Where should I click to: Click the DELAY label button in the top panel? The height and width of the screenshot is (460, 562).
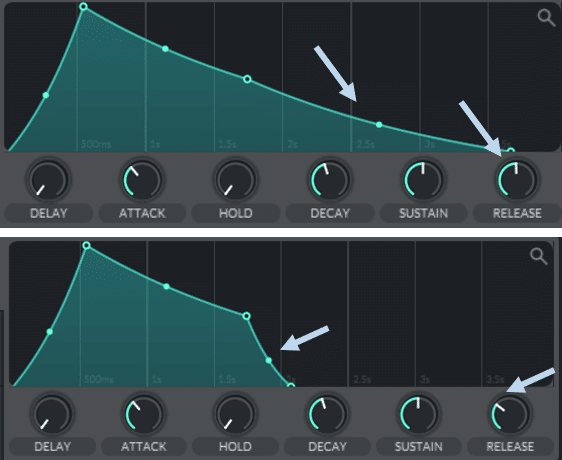pyautogui.click(x=49, y=213)
